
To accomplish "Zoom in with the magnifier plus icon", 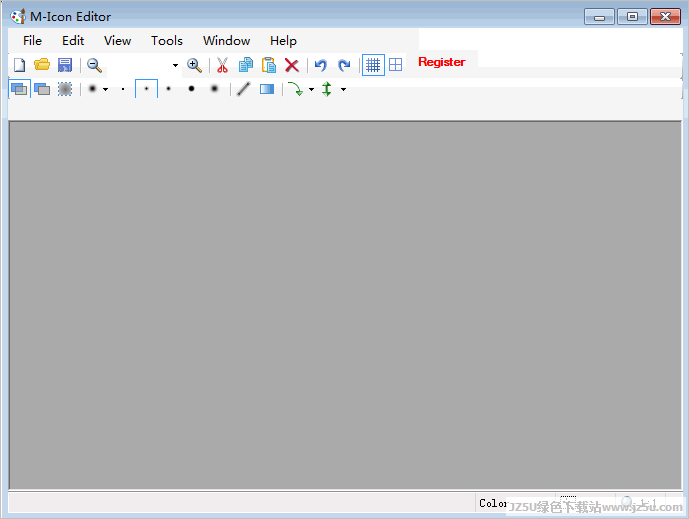I will pos(194,65).
